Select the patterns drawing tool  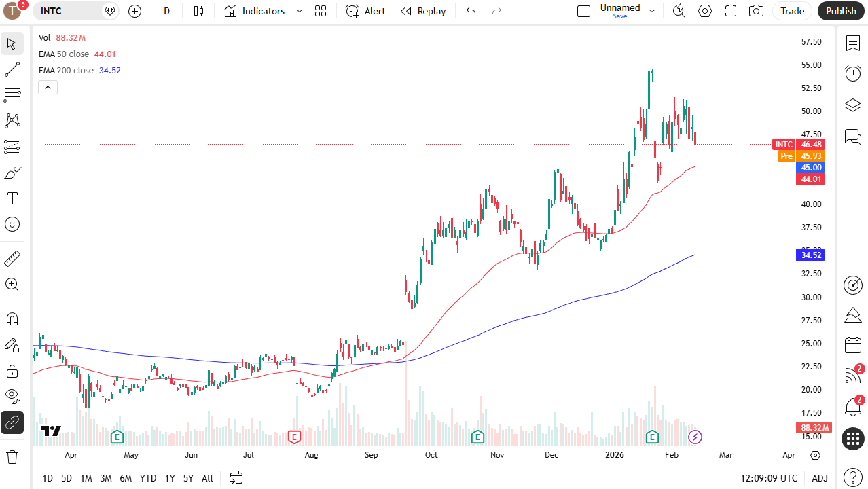(12, 120)
